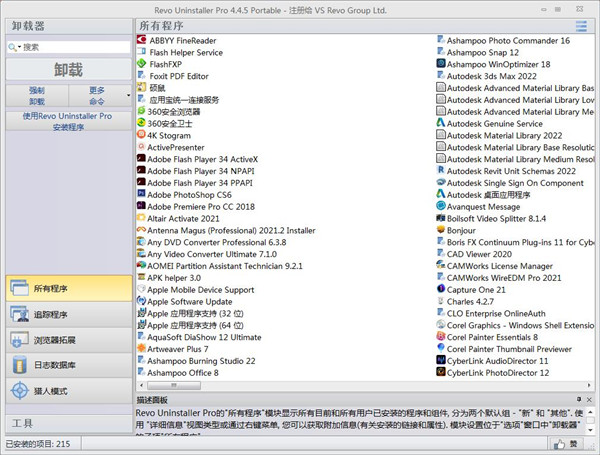
Task: Select the ABBYY FineReader program icon
Action: (x=141, y=40)
